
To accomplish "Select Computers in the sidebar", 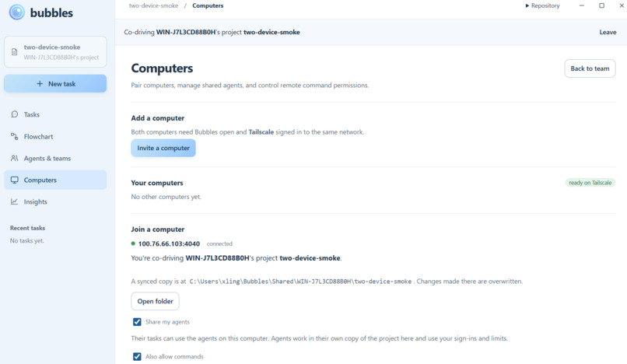I will [55, 180].
